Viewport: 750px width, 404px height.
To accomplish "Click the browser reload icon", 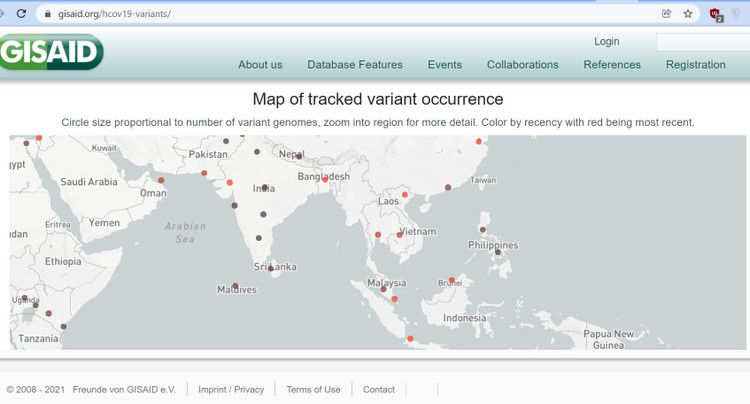I will tap(21, 14).
